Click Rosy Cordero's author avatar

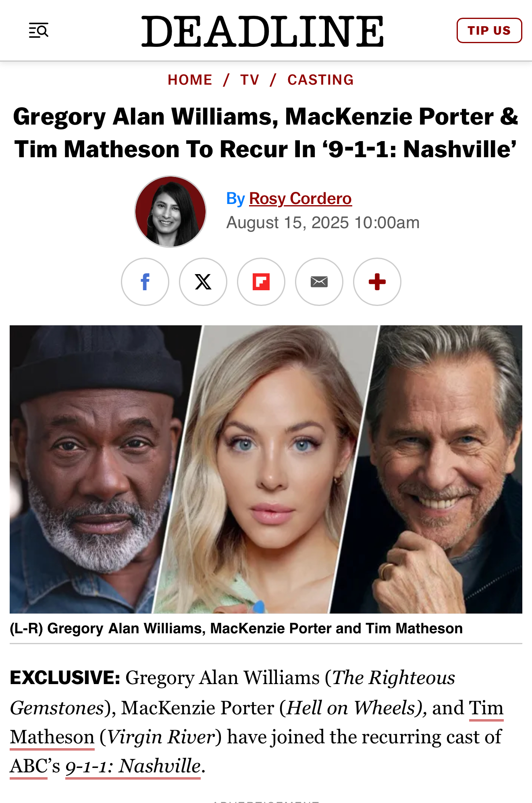coord(170,212)
